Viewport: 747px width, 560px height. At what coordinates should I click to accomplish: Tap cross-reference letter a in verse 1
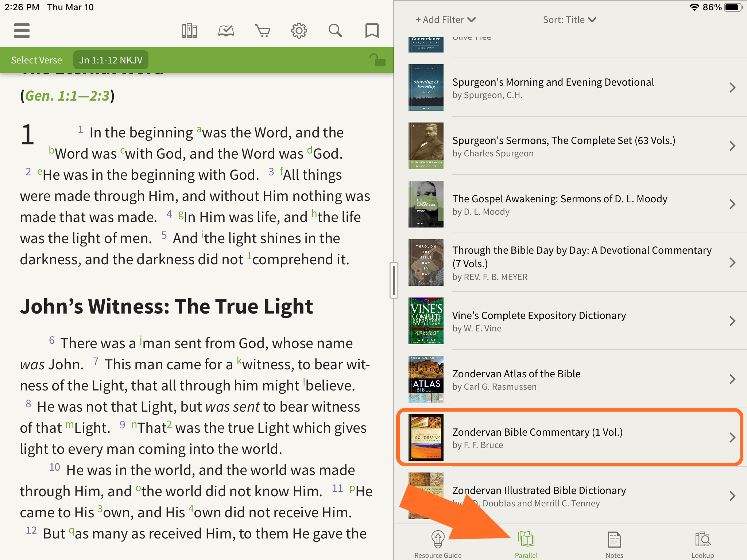tap(199, 129)
